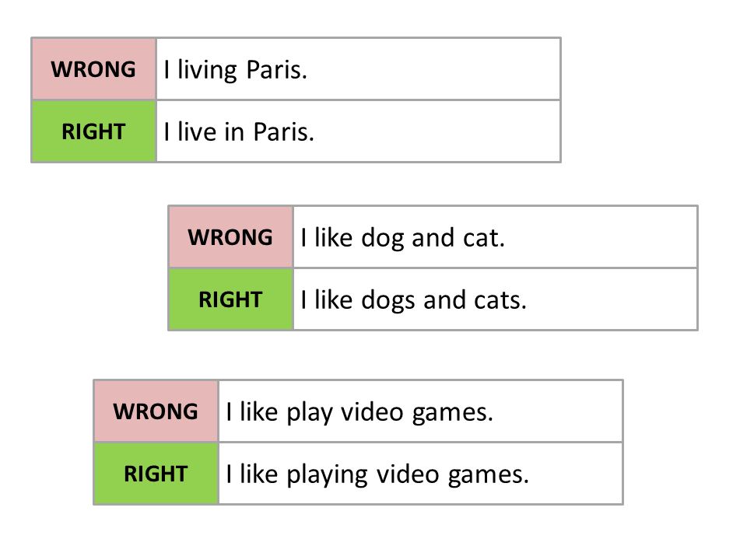Click the word 'play' in the WRONG sentence
747x560 pixels.
(x=309, y=413)
